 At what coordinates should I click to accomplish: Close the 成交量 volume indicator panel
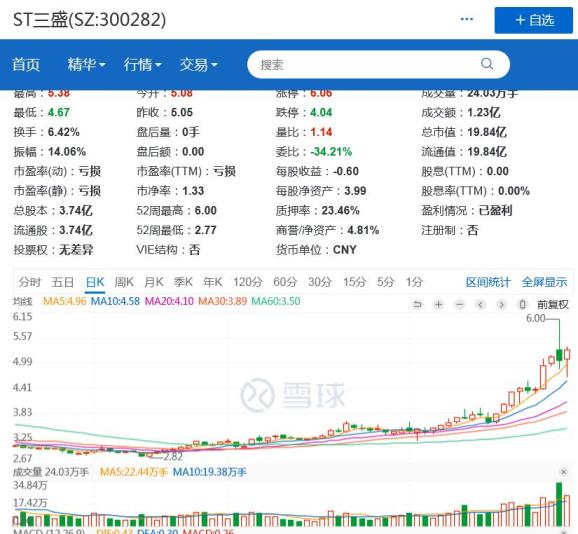point(564,472)
